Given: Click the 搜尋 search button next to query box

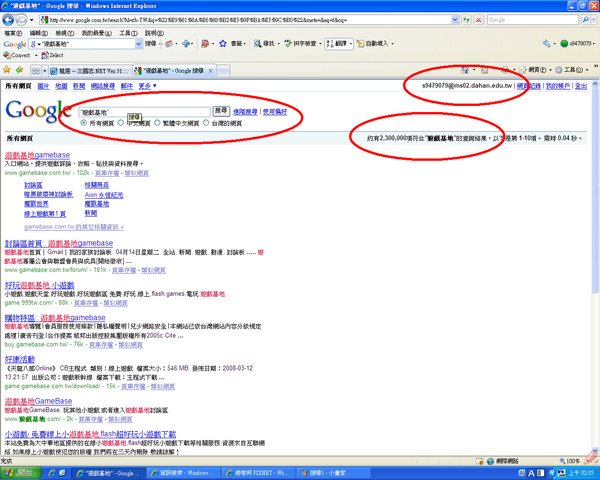Looking at the screenshot, I should click(x=221, y=111).
